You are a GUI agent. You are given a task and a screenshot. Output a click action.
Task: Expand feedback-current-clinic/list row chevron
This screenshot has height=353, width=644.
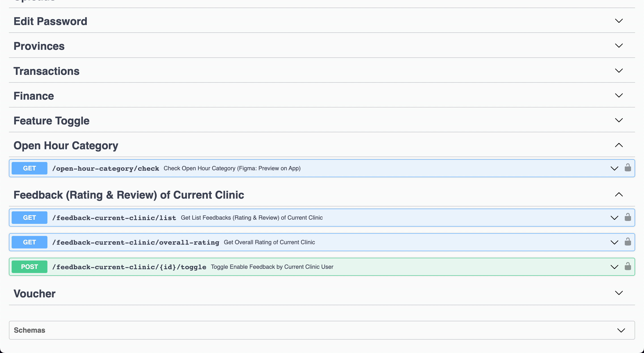point(614,218)
